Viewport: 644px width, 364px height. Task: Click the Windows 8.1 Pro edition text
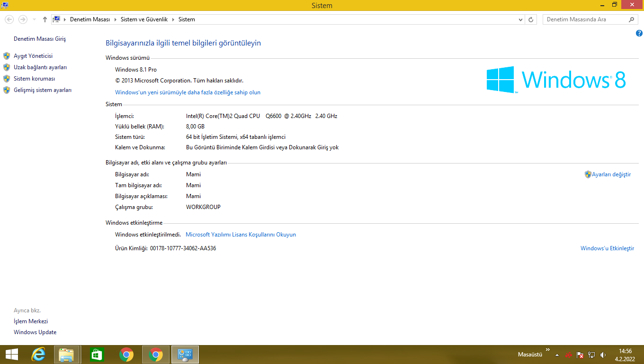coord(136,70)
